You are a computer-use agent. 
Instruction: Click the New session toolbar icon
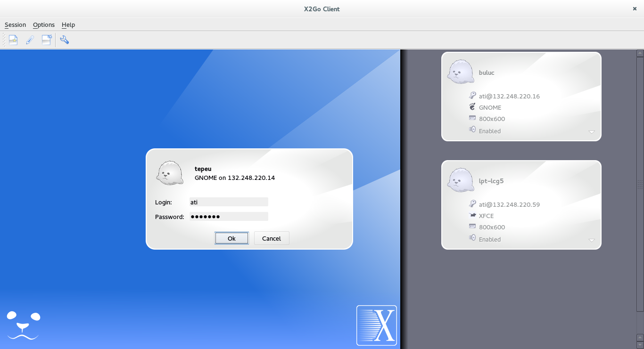pyautogui.click(x=13, y=40)
